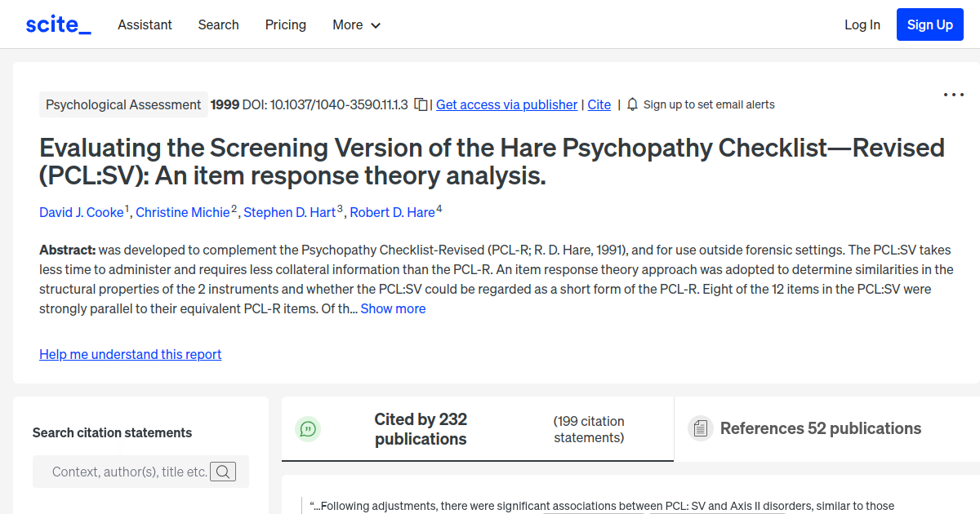Click the search magnifier in citation search box
This screenshot has width=980, height=514.
(223, 471)
